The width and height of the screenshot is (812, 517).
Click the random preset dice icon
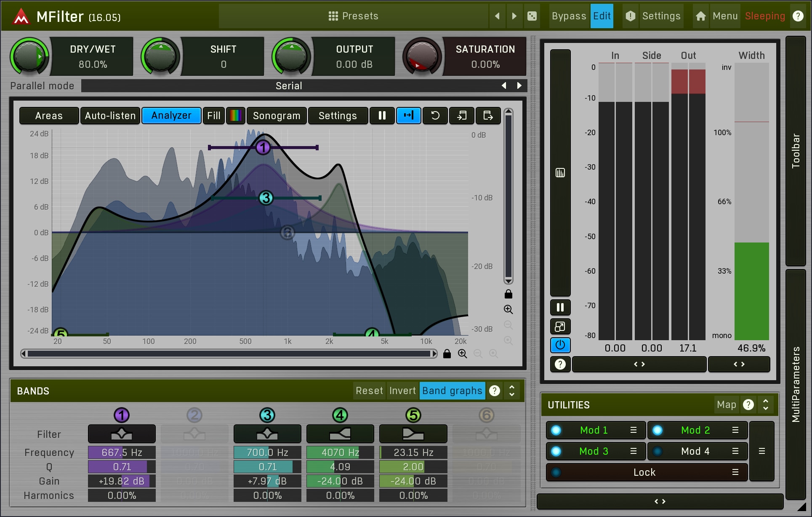532,16
